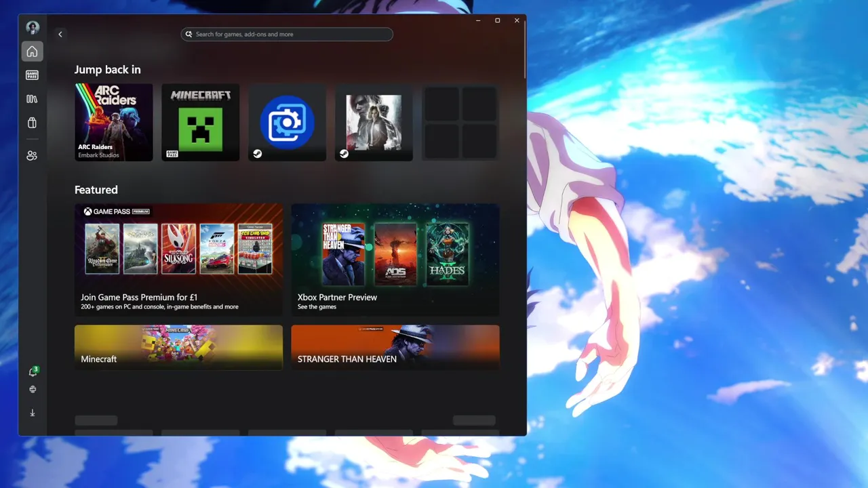Open the Minecraft featured banner
This screenshot has height=488, width=868.
[x=179, y=348]
